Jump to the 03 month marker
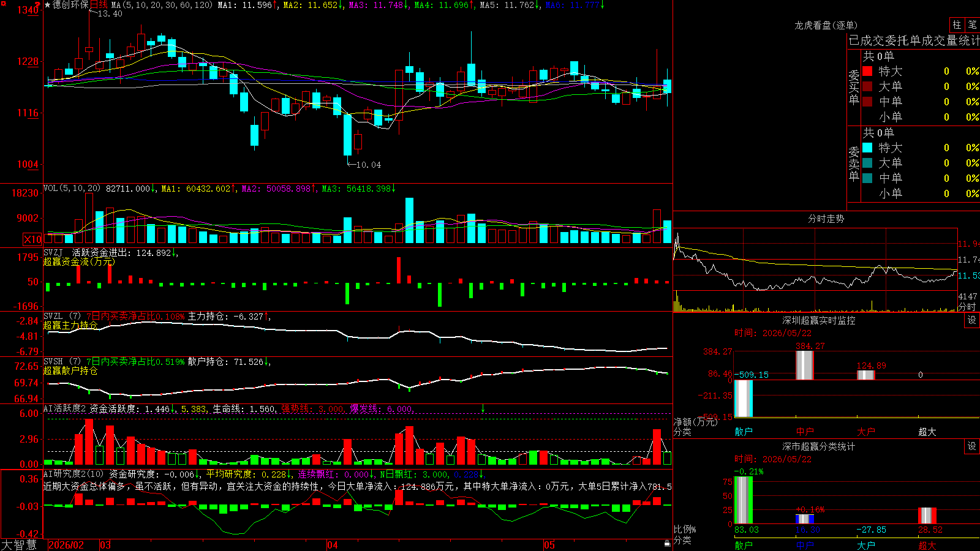 [x=105, y=545]
